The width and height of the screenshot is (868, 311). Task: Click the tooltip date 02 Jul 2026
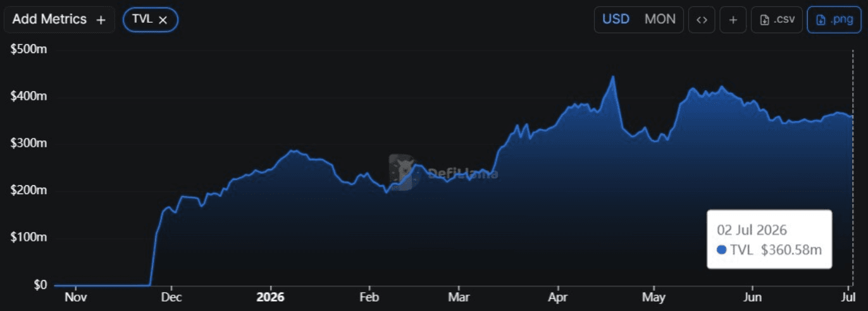[x=752, y=229]
